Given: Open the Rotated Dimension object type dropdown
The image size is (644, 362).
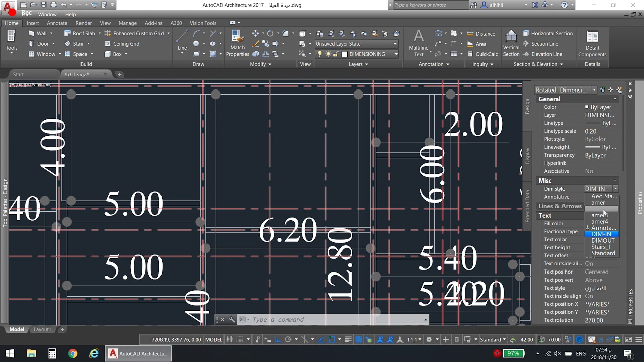Looking at the screenshot, I should [566, 90].
